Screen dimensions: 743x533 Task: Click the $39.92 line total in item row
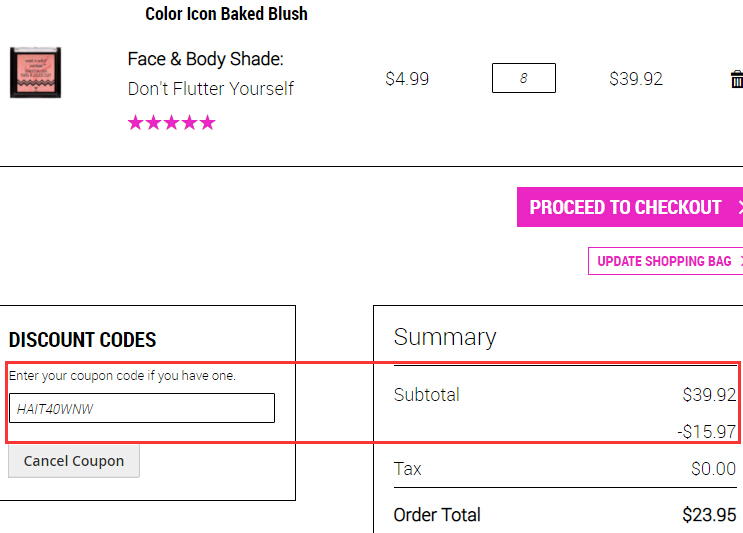point(636,79)
